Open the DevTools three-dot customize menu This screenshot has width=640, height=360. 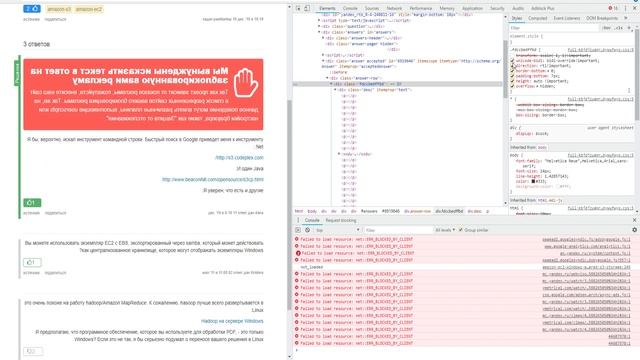(625, 8)
